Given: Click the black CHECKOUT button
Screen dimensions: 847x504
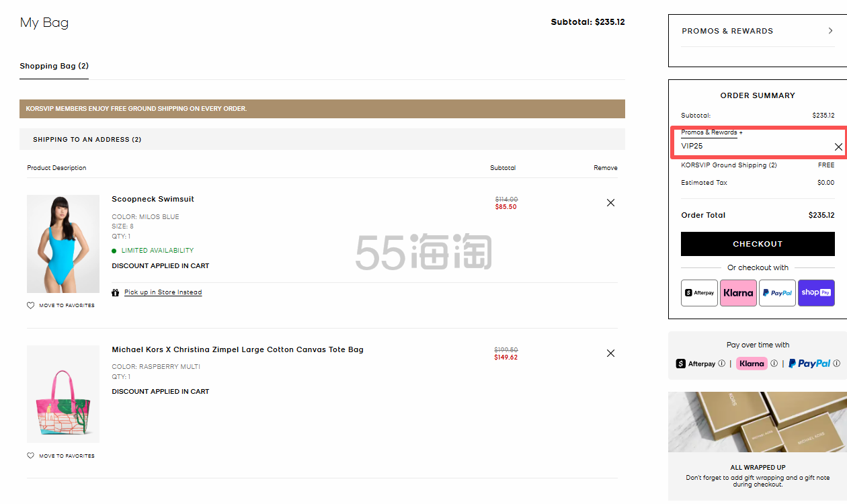Looking at the screenshot, I should click(x=758, y=244).
